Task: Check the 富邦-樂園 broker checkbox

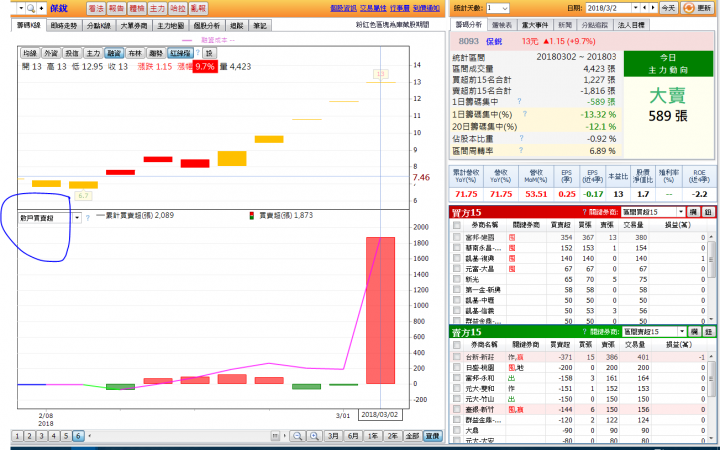Action: 456,237
